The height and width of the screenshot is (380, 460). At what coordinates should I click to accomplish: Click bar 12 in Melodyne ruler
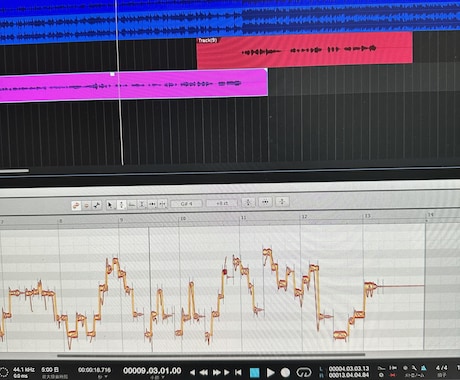(304, 217)
